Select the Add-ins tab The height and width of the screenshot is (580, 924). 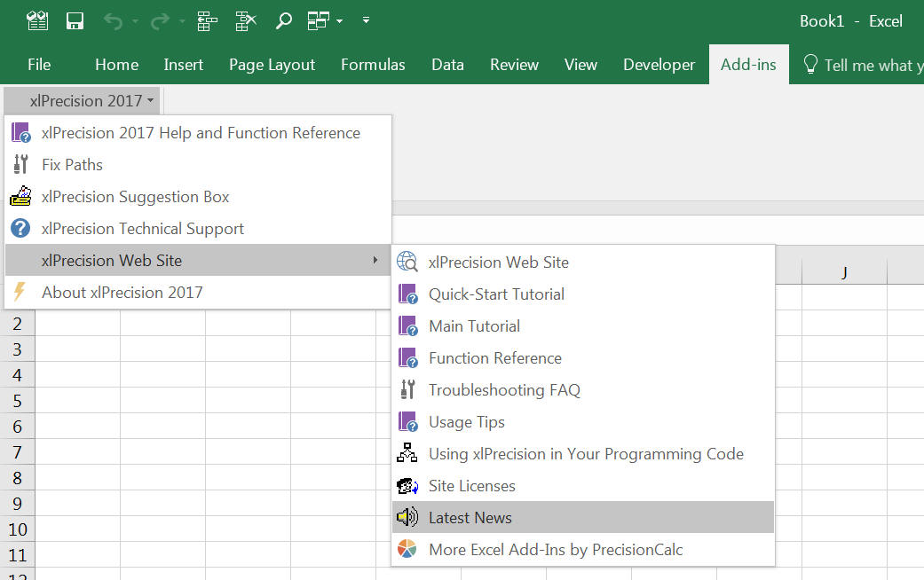point(748,64)
